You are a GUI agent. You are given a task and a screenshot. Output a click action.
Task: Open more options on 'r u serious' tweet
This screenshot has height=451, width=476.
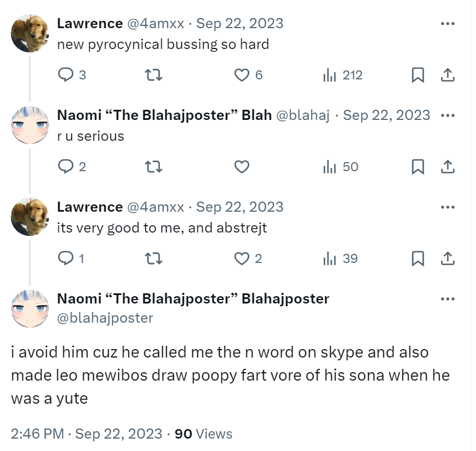(x=447, y=115)
